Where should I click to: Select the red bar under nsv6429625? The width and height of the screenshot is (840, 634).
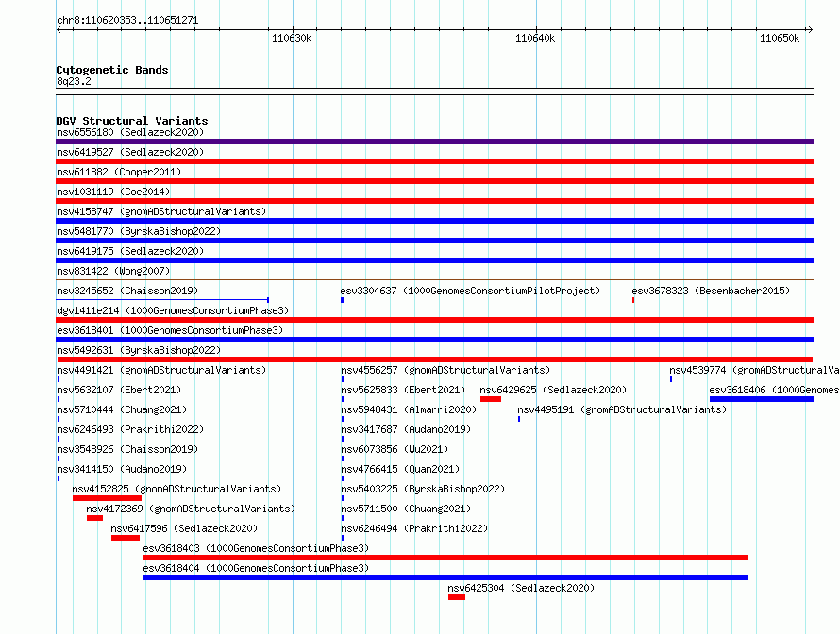(x=491, y=399)
